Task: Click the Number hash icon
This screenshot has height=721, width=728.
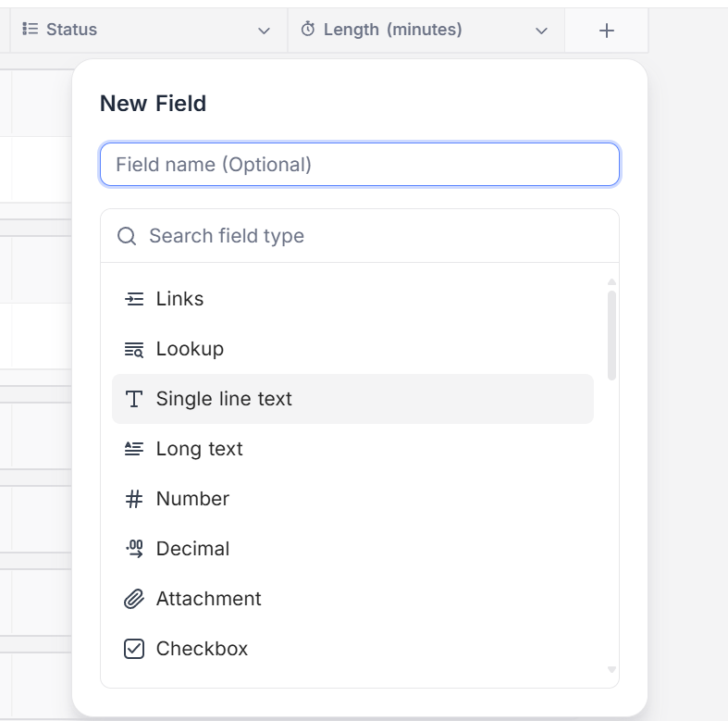Action: tap(134, 499)
